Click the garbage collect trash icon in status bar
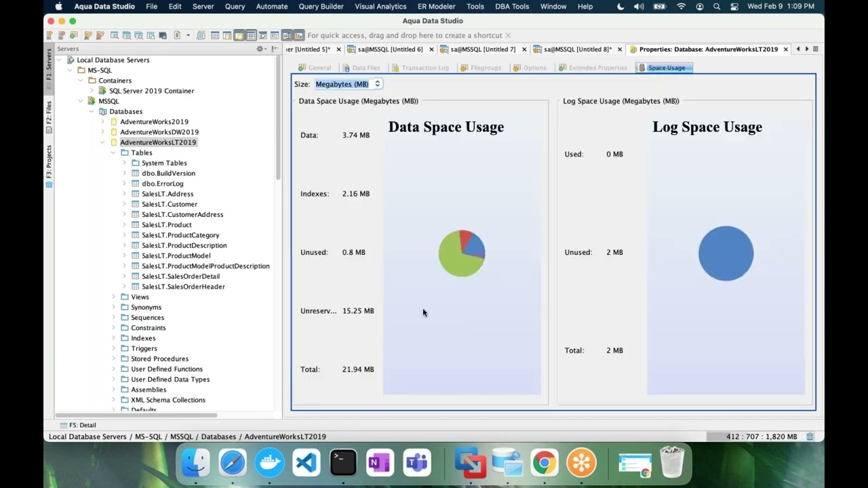The image size is (868, 488). point(810,436)
